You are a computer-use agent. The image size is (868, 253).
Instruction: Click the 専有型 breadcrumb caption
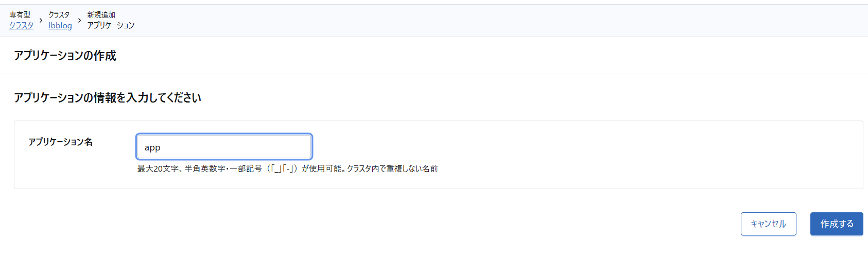point(20,15)
